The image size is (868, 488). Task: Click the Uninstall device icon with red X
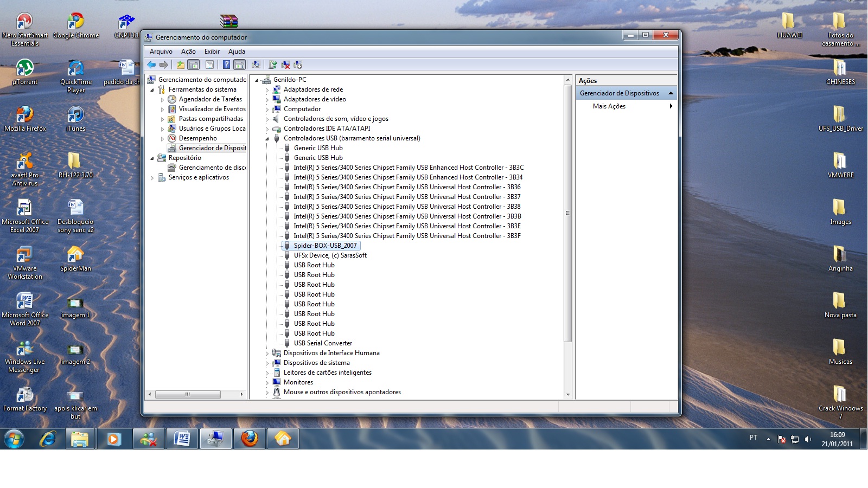[285, 65]
